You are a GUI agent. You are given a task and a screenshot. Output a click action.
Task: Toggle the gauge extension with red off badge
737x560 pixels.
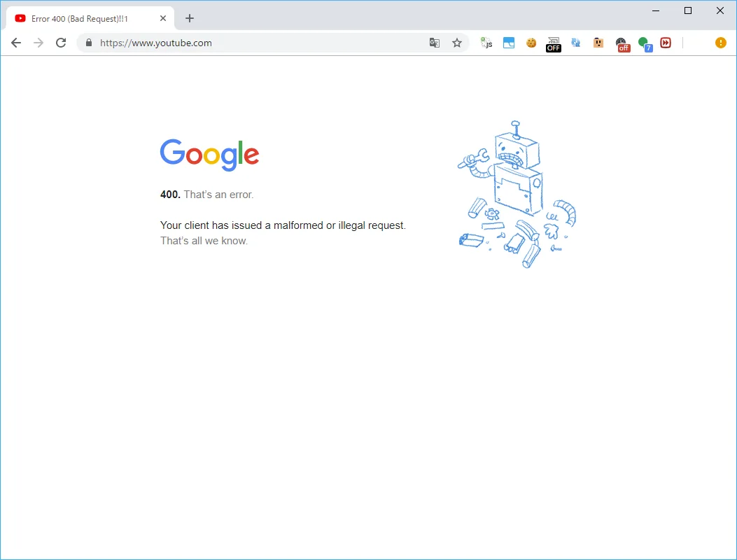(622, 44)
